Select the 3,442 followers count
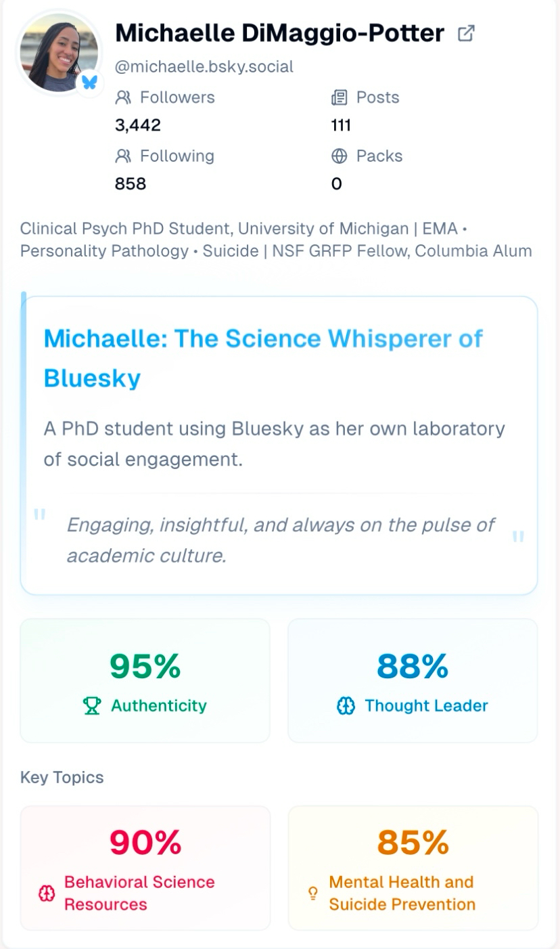This screenshot has width=560, height=949. 138,125
